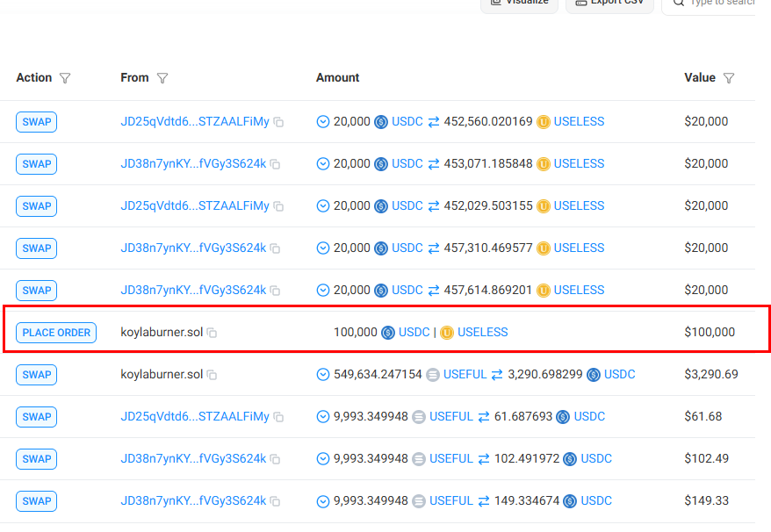Open the From column filter
Screen dimensions: 771x532
[x=163, y=78]
